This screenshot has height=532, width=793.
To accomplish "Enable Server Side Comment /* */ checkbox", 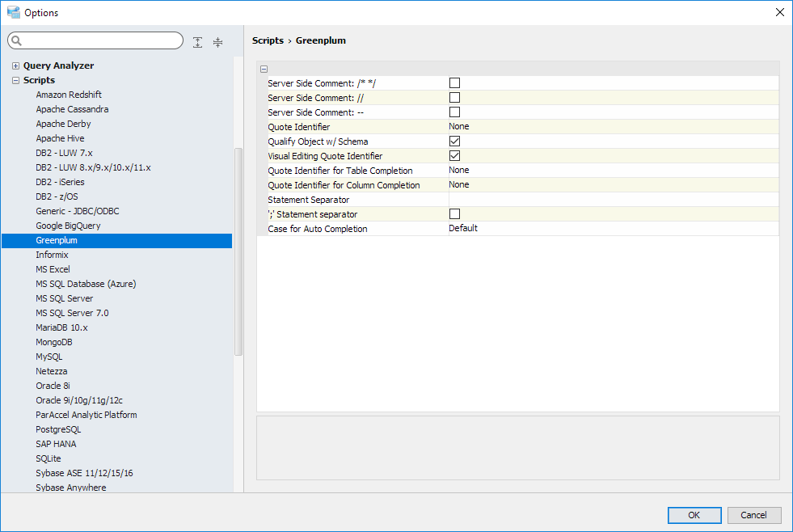I will 454,82.
